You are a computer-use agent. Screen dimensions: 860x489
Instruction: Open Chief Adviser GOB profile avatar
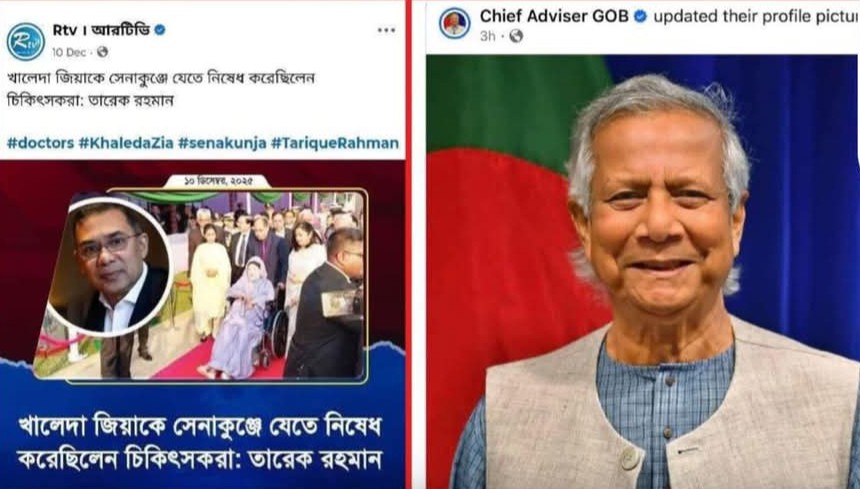point(454,23)
